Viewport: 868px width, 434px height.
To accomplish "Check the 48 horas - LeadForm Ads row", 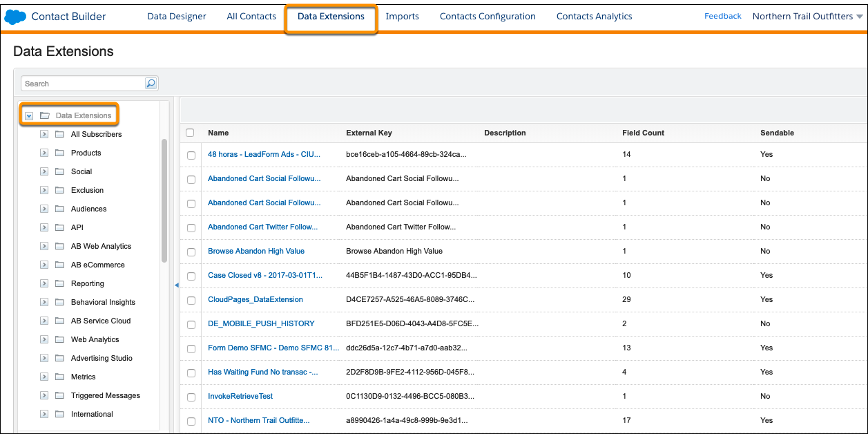I will point(191,155).
